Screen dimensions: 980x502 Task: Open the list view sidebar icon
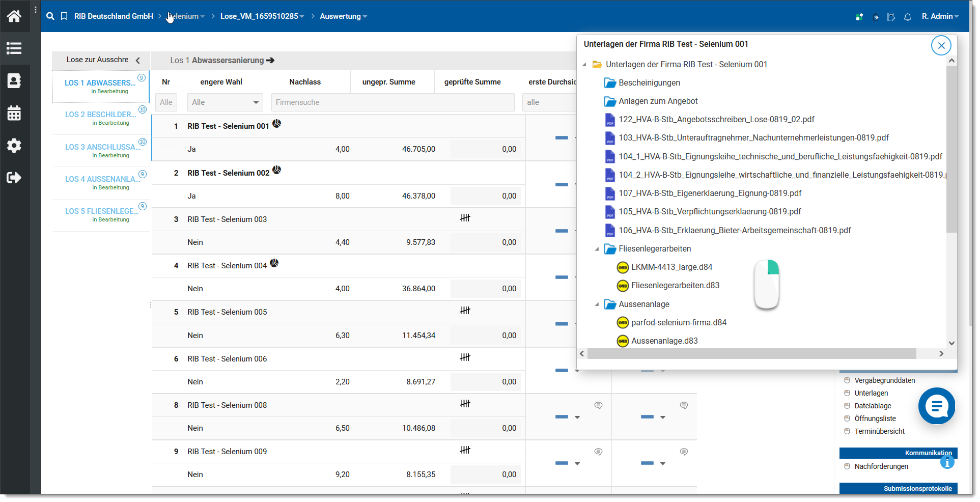click(x=14, y=48)
